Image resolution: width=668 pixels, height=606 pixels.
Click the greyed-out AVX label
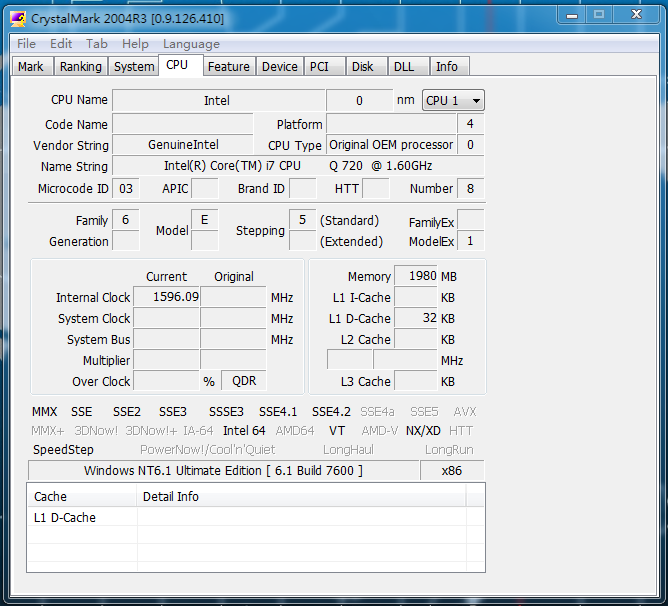[464, 412]
